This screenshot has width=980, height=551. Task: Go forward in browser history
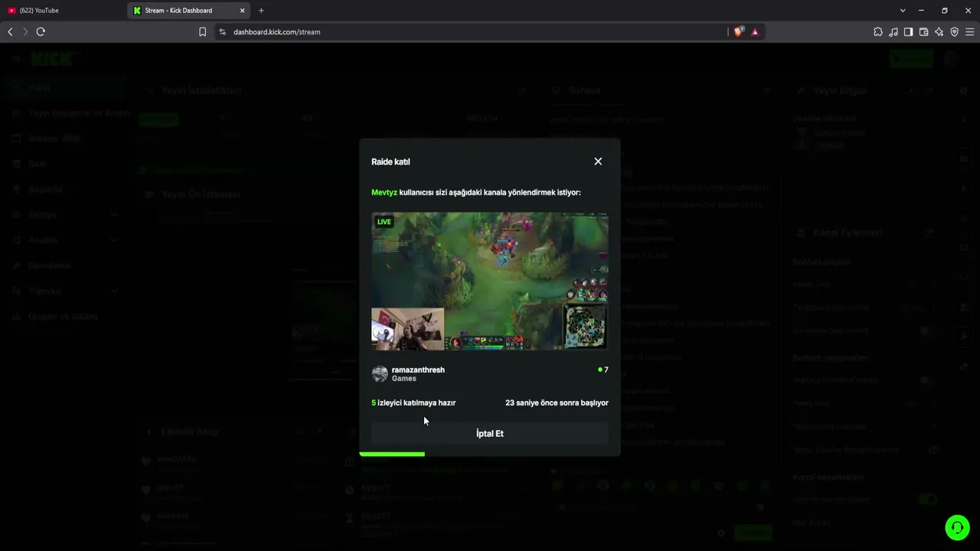(25, 31)
